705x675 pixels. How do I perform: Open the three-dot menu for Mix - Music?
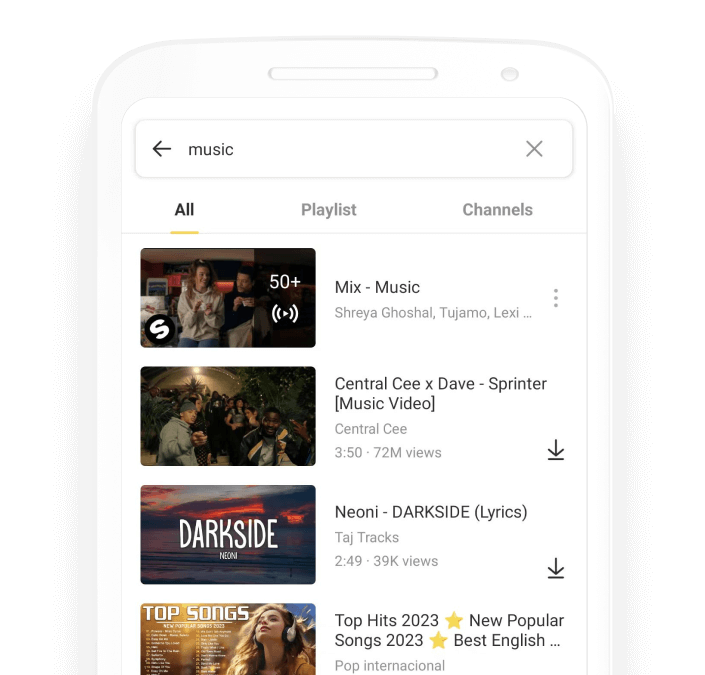click(556, 298)
